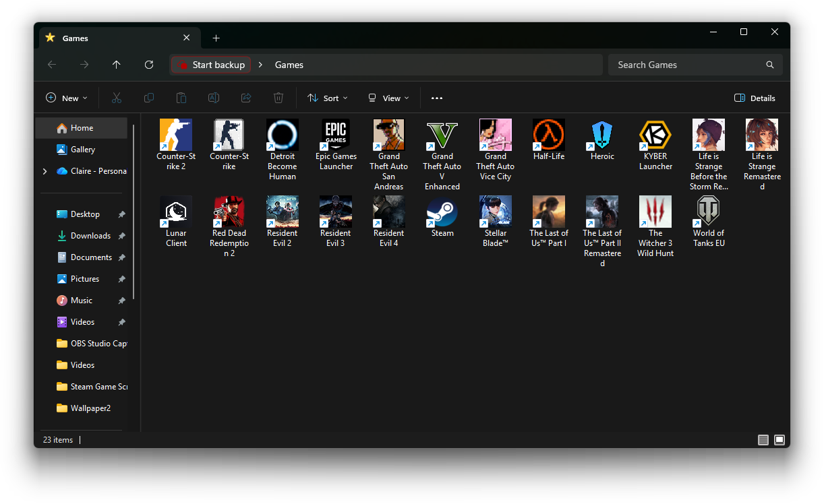Viewport: 824px width, 504px height.
Task: Refresh the Games folder
Action: [149, 65]
